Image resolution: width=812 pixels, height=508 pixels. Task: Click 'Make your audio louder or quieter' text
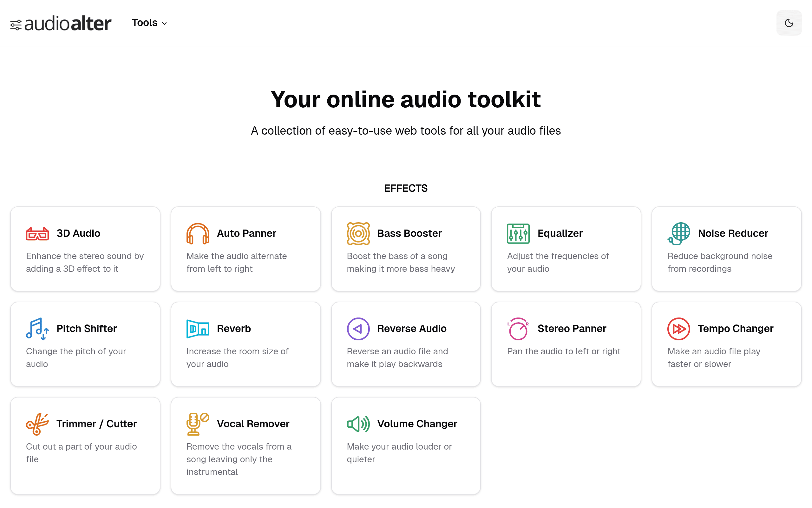399,453
